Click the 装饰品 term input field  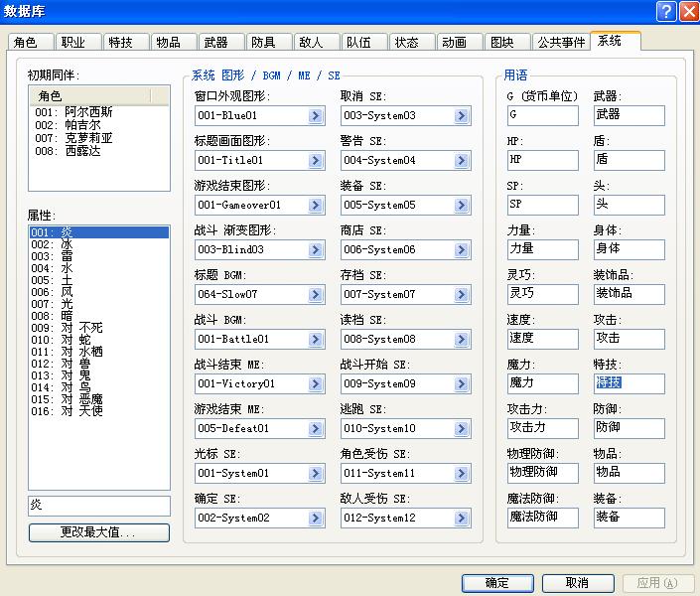(630, 294)
